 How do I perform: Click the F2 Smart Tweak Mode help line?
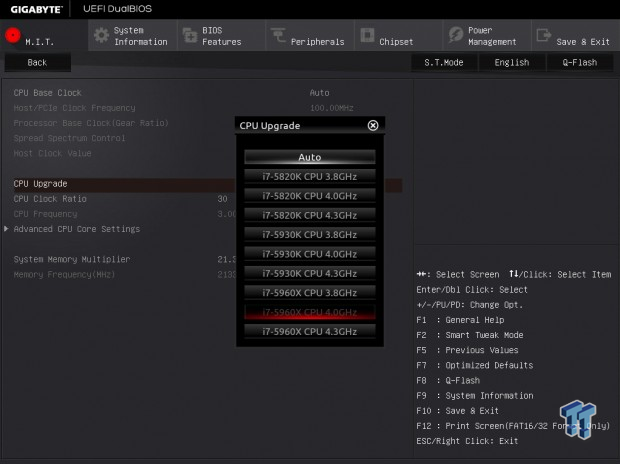tap(470, 335)
